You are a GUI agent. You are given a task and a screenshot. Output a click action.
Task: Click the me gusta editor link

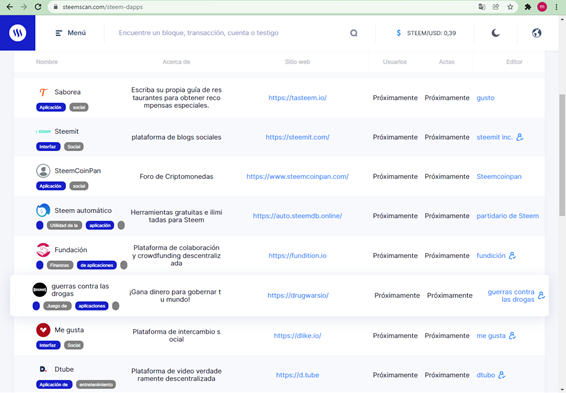click(491, 336)
